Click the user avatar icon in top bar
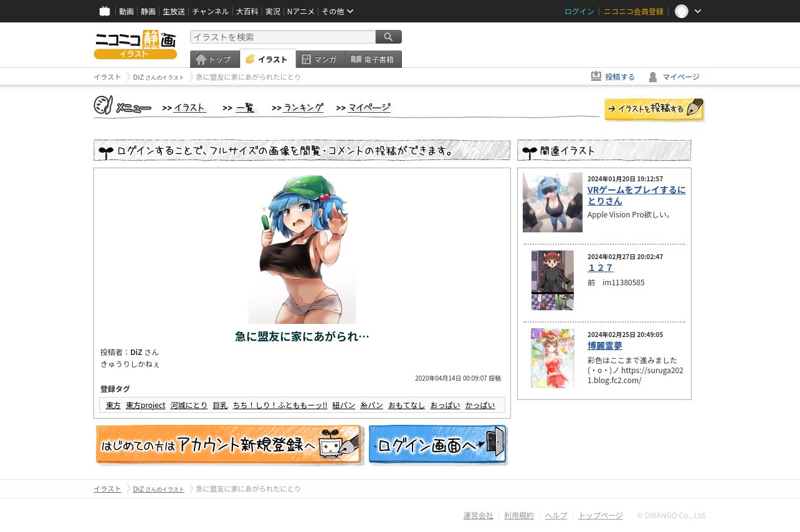Viewport: 800px width, 532px height. coord(682,11)
